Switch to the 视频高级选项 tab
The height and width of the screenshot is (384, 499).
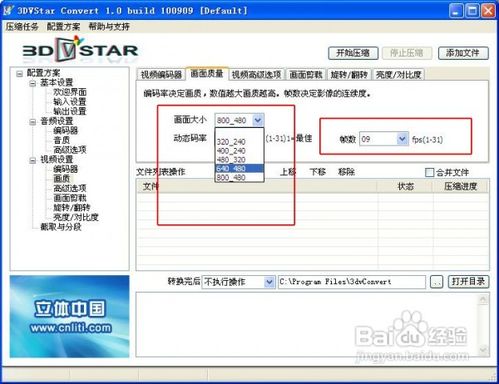tap(256, 75)
